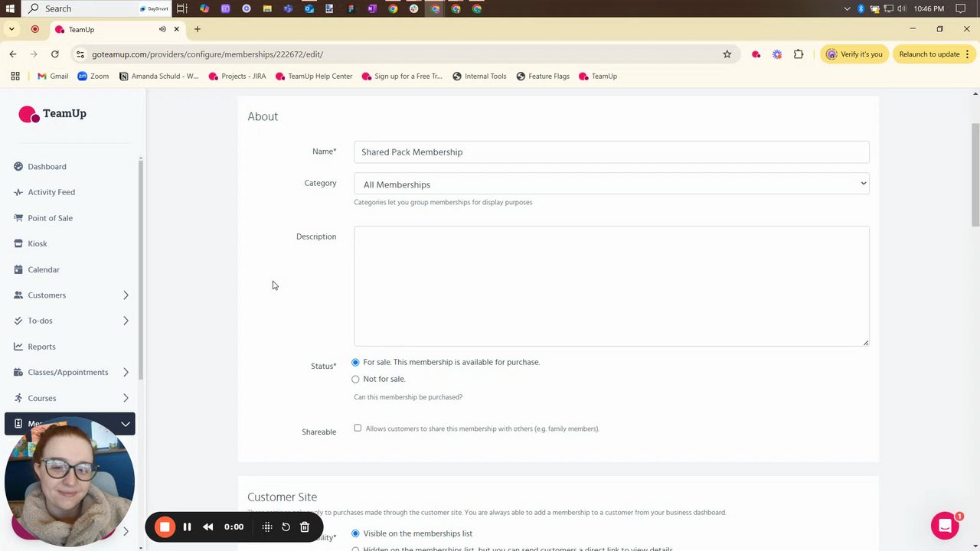Restart the recording with the circular arrow
Image resolution: width=980 pixels, height=551 pixels.
[x=286, y=527]
